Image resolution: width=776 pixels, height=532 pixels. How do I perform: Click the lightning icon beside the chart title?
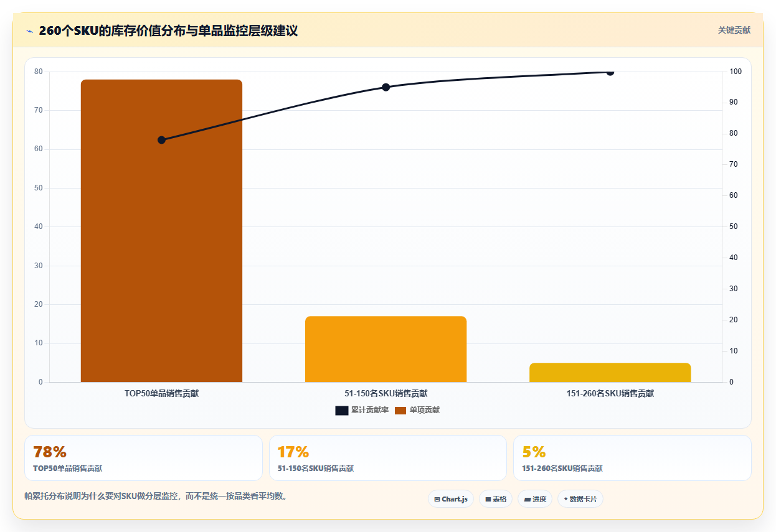tap(29, 30)
